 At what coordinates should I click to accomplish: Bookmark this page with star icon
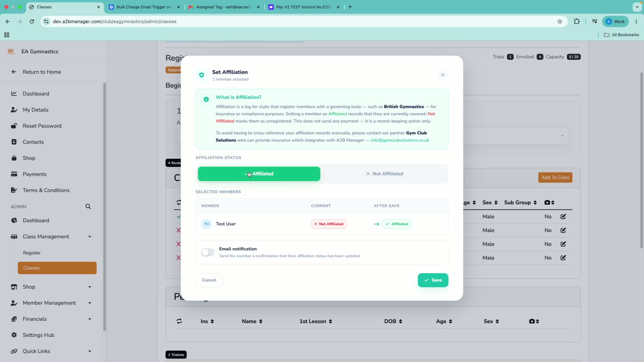pyautogui.click(x=559, y=21)
